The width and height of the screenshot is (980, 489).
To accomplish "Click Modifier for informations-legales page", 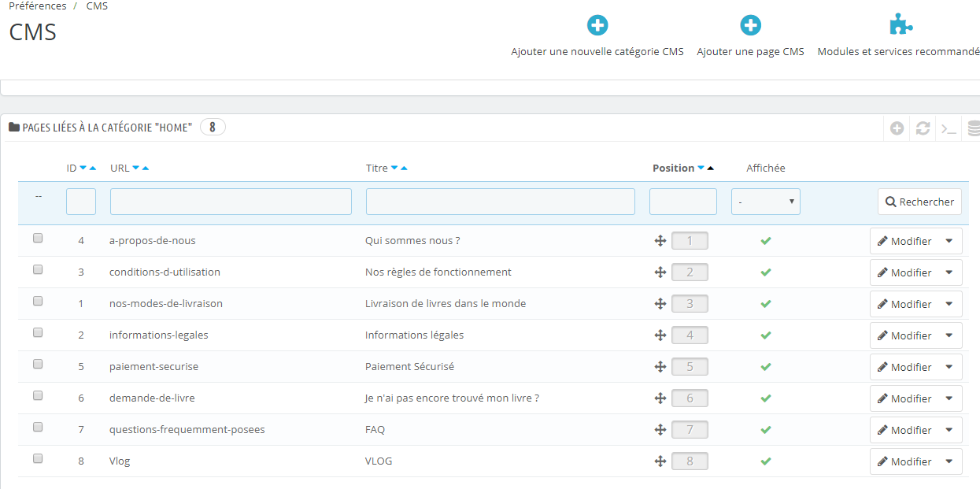I will click(x=904, y=335).
